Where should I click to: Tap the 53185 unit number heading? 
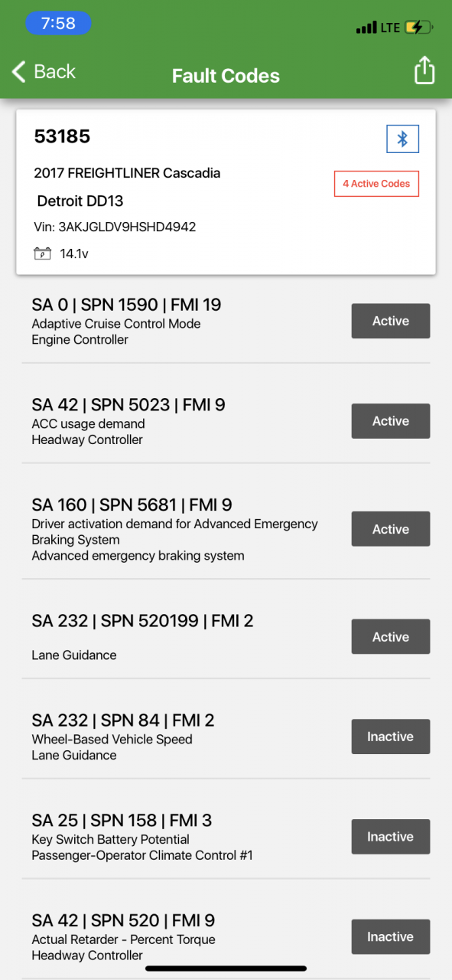click(x=62, y=136)
